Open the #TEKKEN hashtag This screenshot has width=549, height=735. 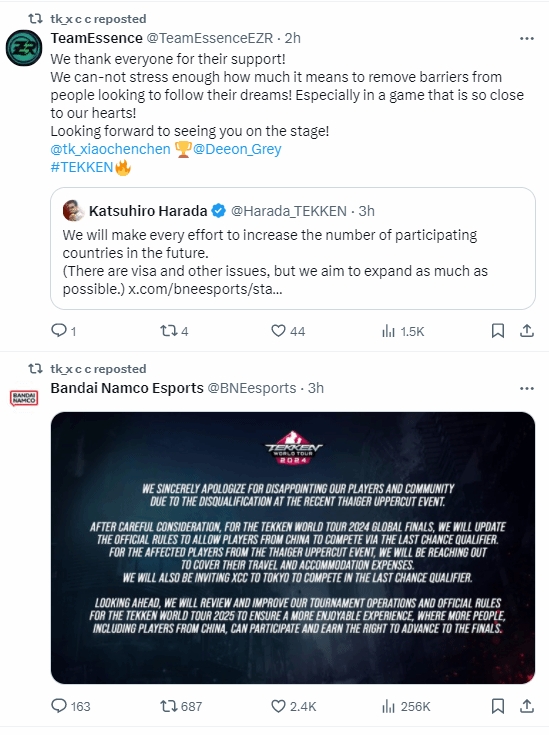point(82,167)
